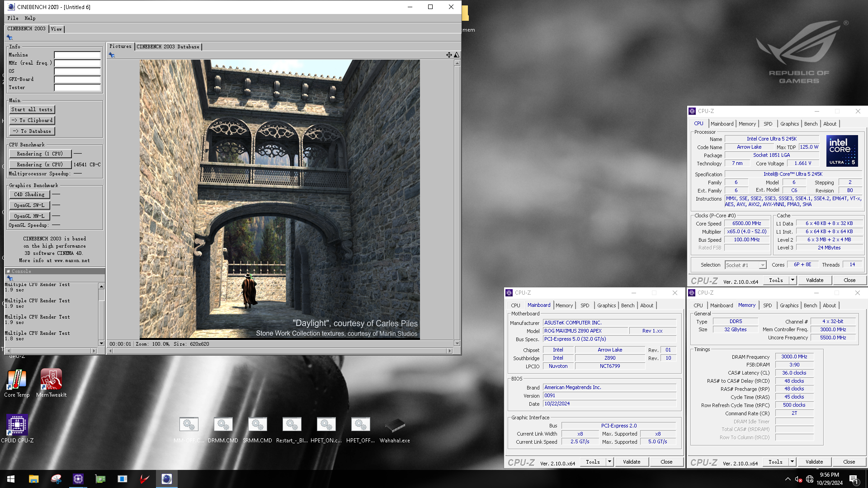This screenshot has height=488, width=868.
Task: Run the Rendering (x CPU) benchmark
Action: [x=40, y=164]
